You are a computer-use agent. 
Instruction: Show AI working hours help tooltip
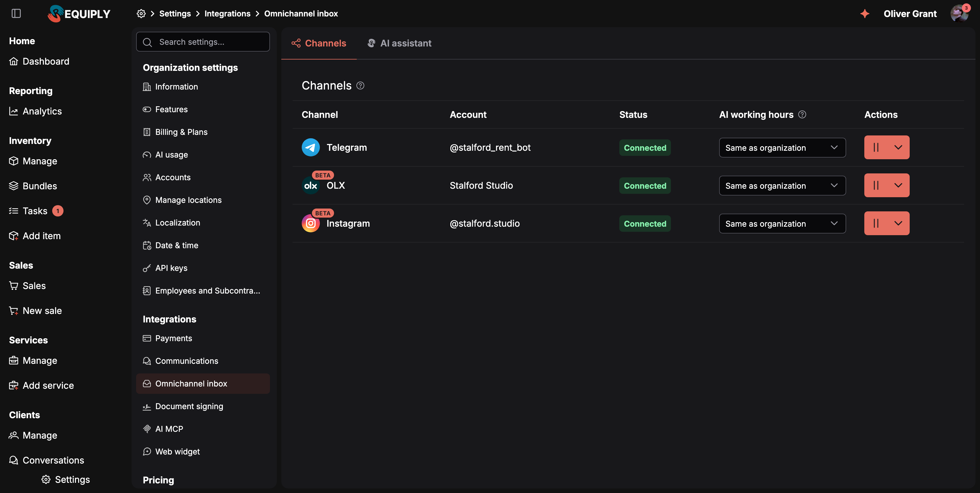tap(802, 114)
